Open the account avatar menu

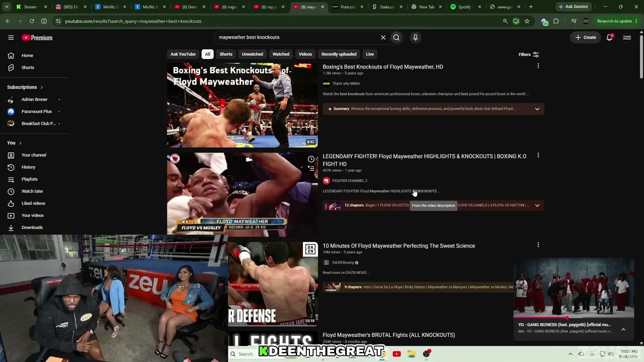point(627,38)
